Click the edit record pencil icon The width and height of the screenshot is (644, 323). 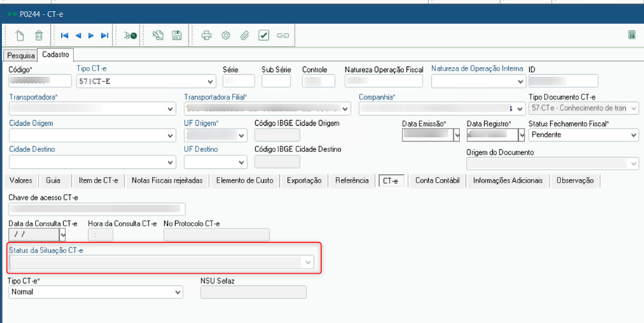click(158, 36)
